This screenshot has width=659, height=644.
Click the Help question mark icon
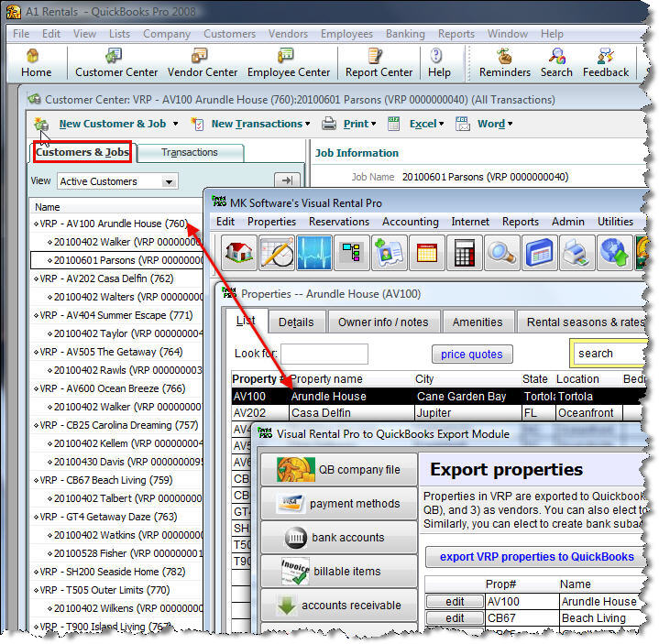tap(436, 56)
